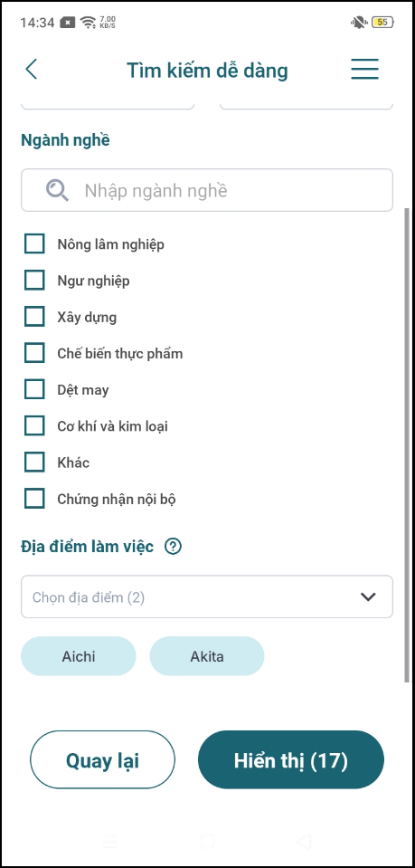Check the Chứng nhận nội bộ checkbox
The height and width of the screenshot is (868, 415).
(x=34, y=499)
